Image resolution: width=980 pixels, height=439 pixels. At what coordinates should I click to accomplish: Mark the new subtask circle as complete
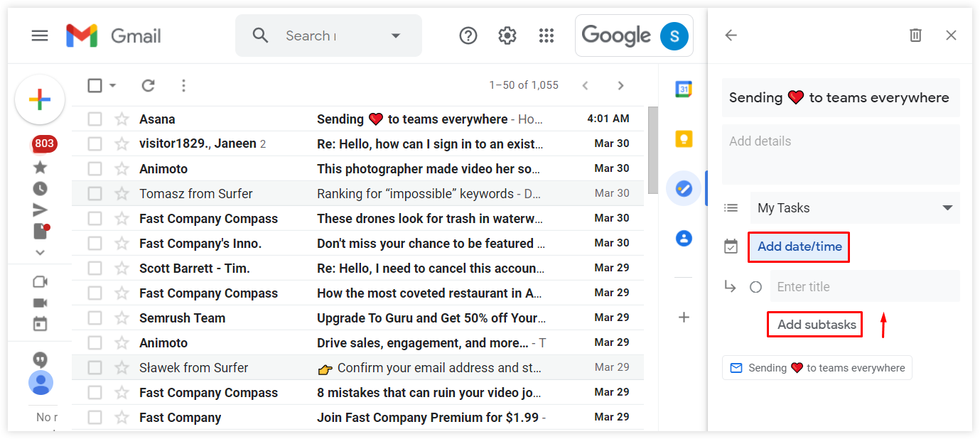[x=755, y=286]
